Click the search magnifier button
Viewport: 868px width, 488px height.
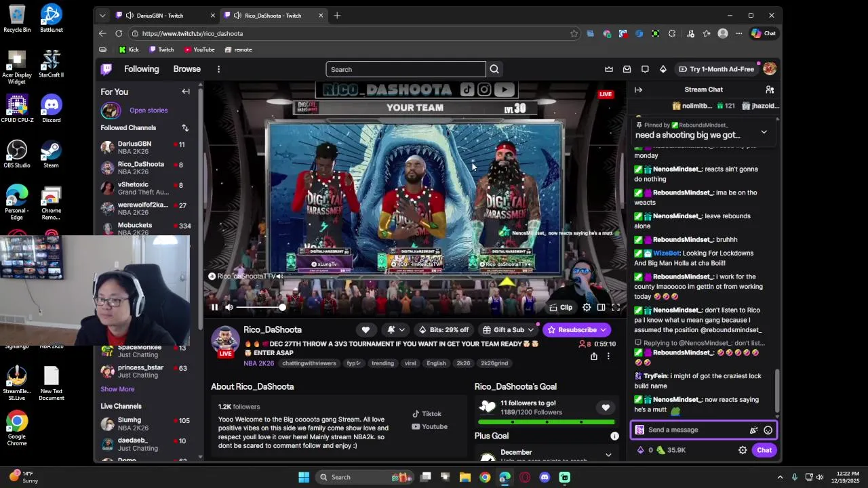pyautogui.click(x=494, y=69)
